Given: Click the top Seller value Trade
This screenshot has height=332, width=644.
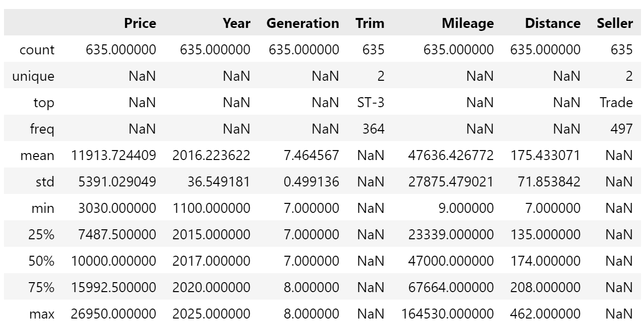Looking at the screenshot, I should pos(617,103).
